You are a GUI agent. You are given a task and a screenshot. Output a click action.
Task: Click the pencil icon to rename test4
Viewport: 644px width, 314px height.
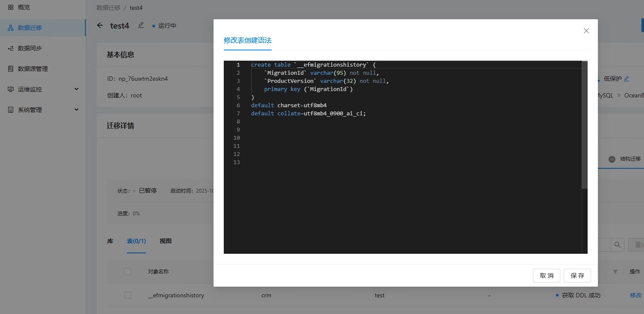click(141, 25)
